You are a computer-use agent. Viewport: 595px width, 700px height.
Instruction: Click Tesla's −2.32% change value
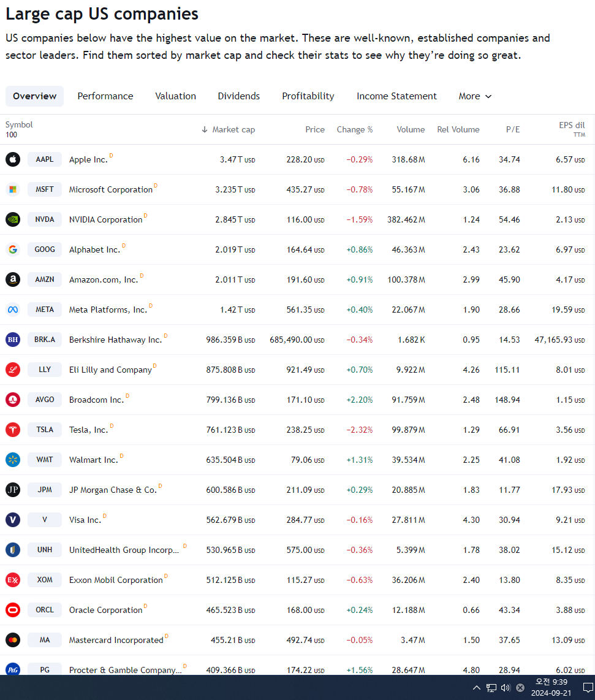[x=359, y=430]
